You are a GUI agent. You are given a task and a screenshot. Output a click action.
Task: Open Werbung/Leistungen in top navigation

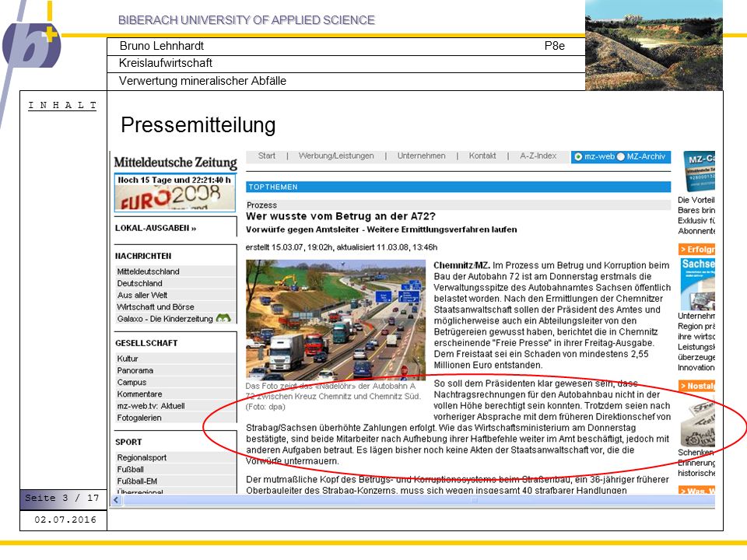336,156
